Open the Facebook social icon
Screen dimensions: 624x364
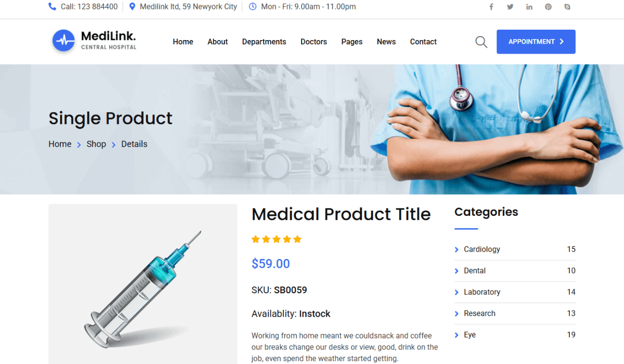point(491,7)
